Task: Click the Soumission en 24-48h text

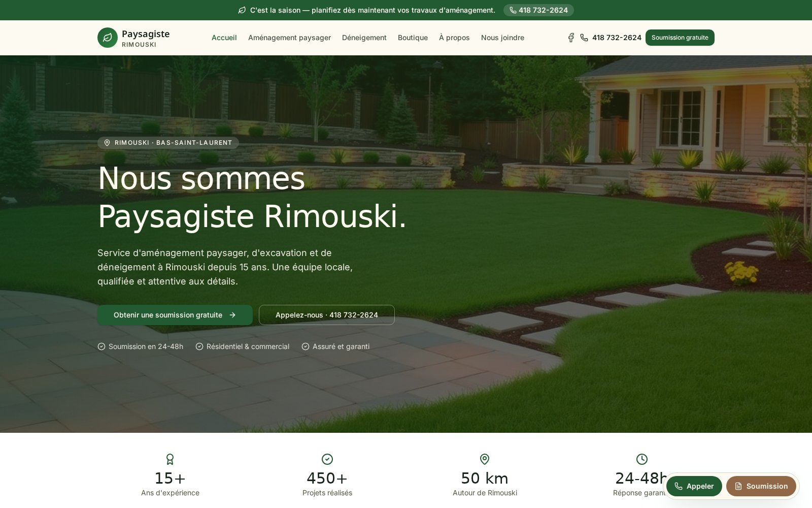Action: click(x=146, y=346)
